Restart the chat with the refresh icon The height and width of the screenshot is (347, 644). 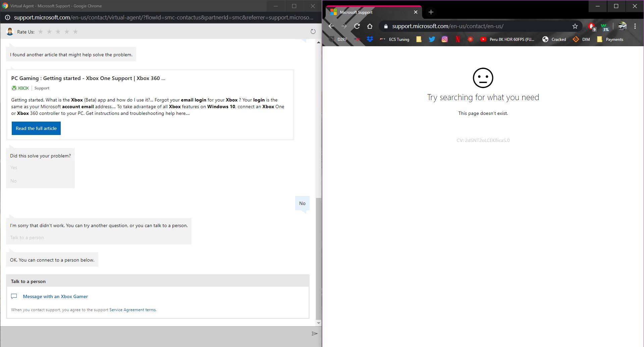(x=313, y=31)
